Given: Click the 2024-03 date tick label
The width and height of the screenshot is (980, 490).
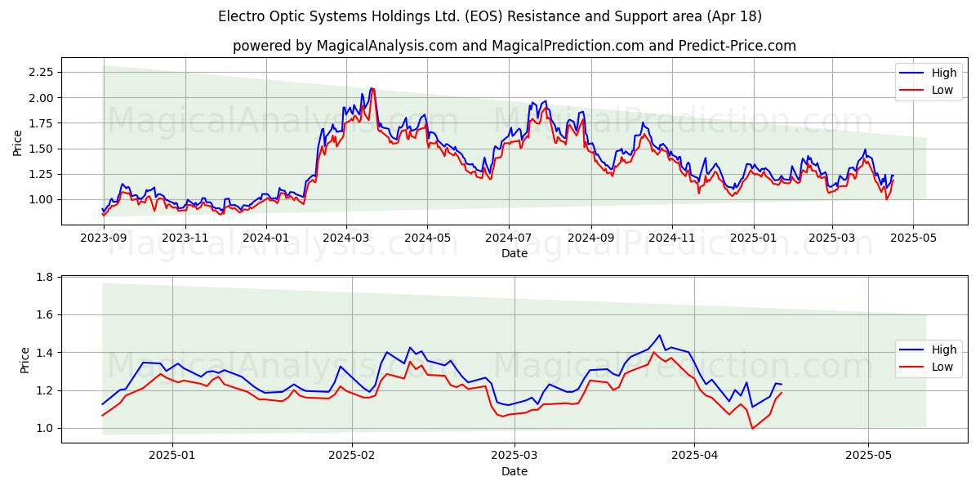Looking at the screenshot, I should 345,237.
